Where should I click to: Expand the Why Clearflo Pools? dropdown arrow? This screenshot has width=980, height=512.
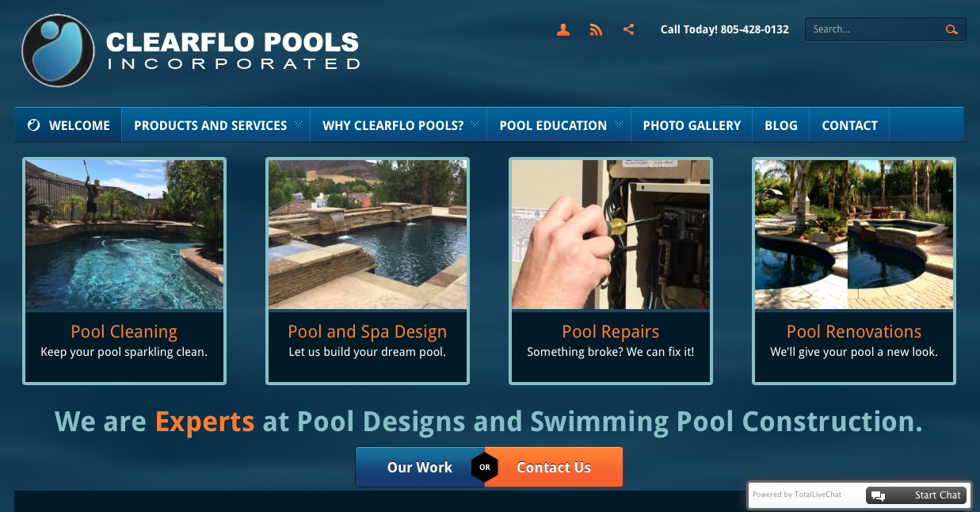click(x=475, y=124)
